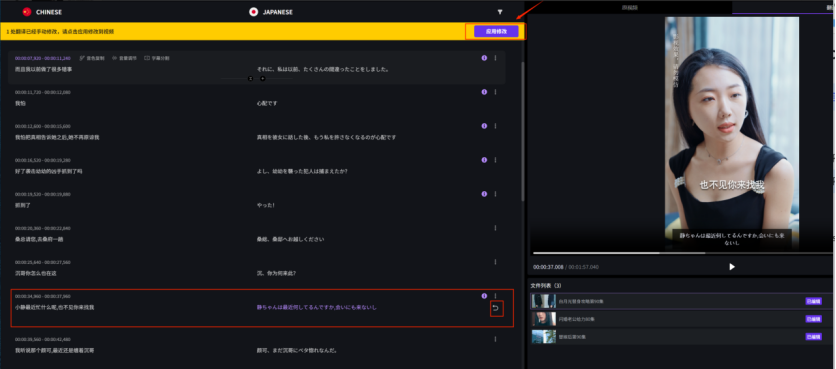Open three-dot menu of first subtitle row
The height and width of the screenshot is (369, 836).
click(495, 58)
